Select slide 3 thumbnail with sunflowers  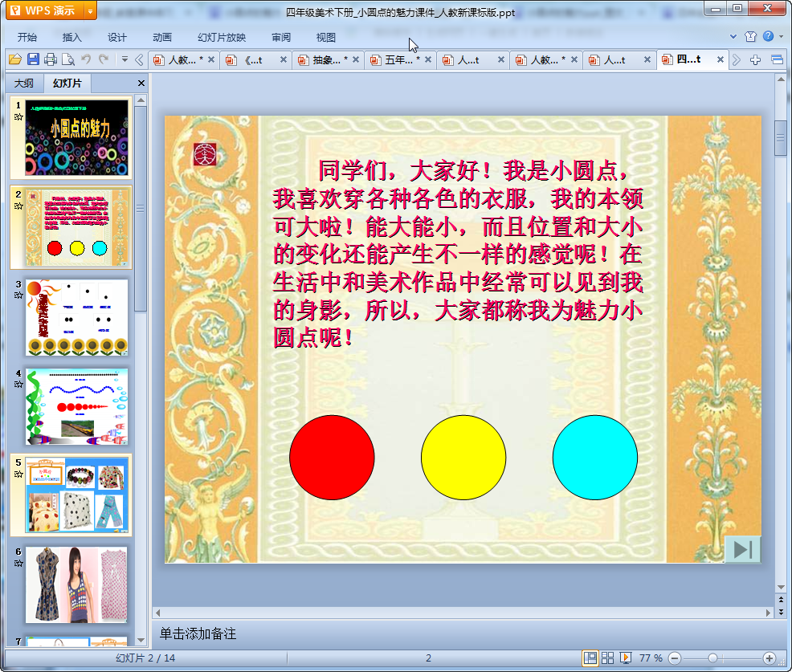tap(77, 317)
